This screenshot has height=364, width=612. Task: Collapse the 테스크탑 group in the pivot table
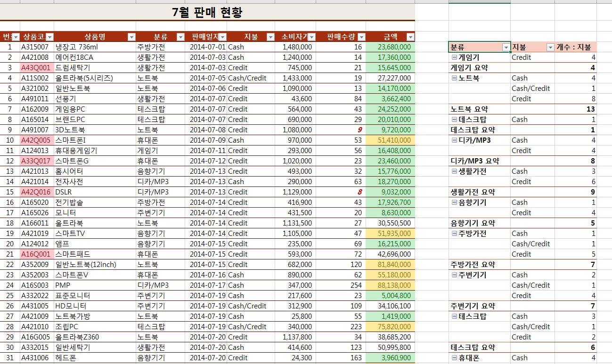[x=454, y=316]
